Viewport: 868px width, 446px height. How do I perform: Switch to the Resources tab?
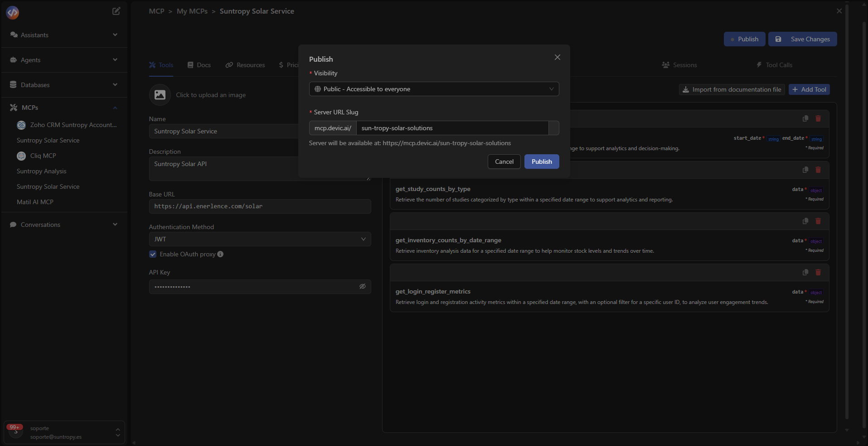coord(245,65)
